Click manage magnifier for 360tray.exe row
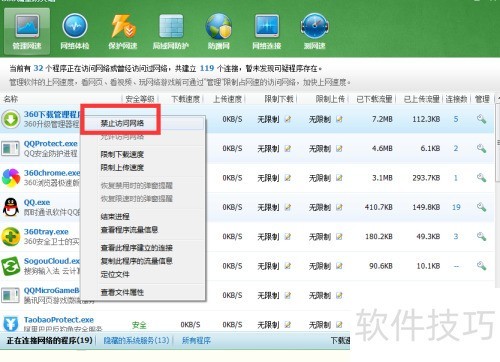This screenshot has width=500, height=362. click(x=481, y=236)
